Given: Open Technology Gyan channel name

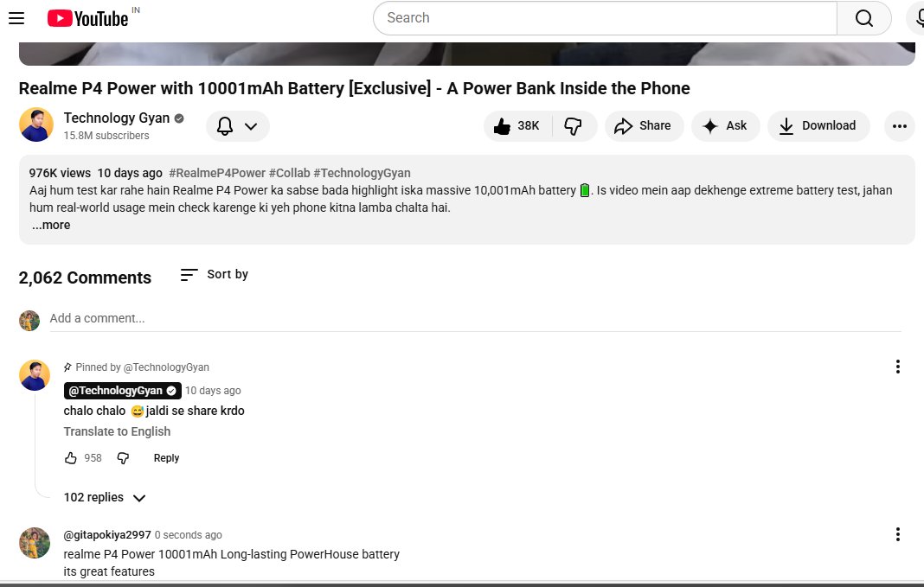Looking at the screenshot, I should click(117, 118).
